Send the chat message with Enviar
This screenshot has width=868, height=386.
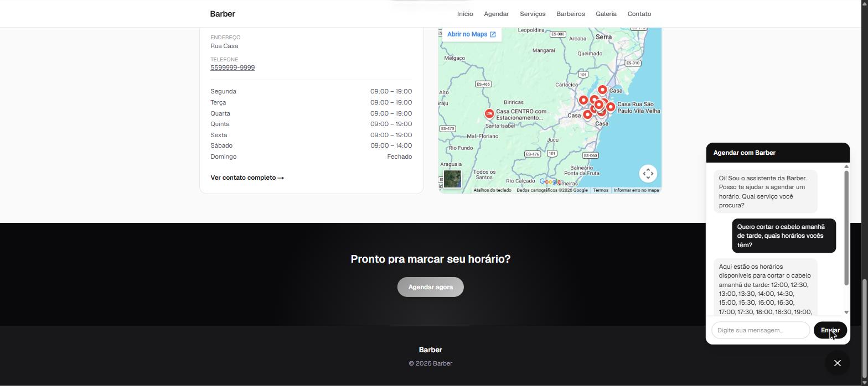pos(830,330)
